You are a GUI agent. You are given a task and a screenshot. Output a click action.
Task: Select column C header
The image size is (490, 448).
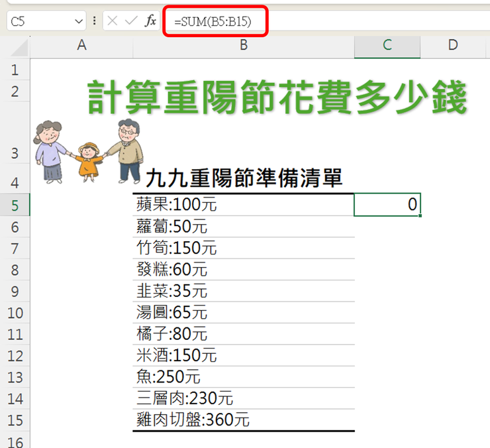click(387, 47)
